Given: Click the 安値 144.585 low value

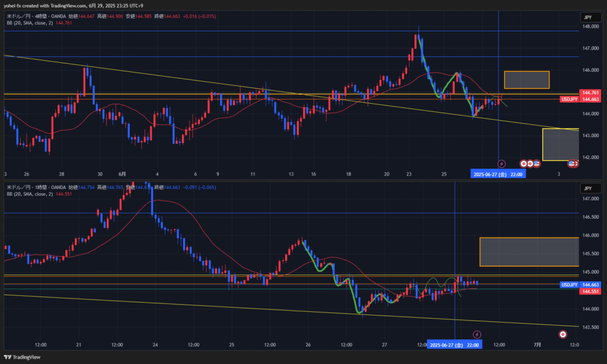Looking at the screenshot, I should (139, 16).
